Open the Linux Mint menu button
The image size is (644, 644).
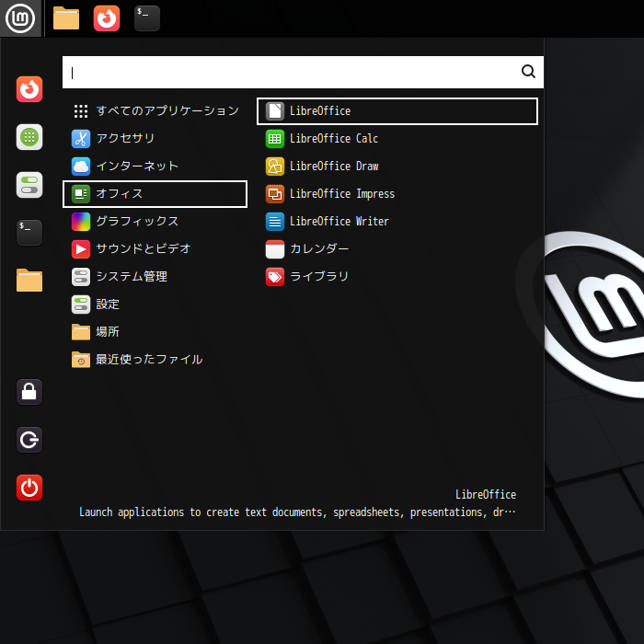tap(20, 18)
